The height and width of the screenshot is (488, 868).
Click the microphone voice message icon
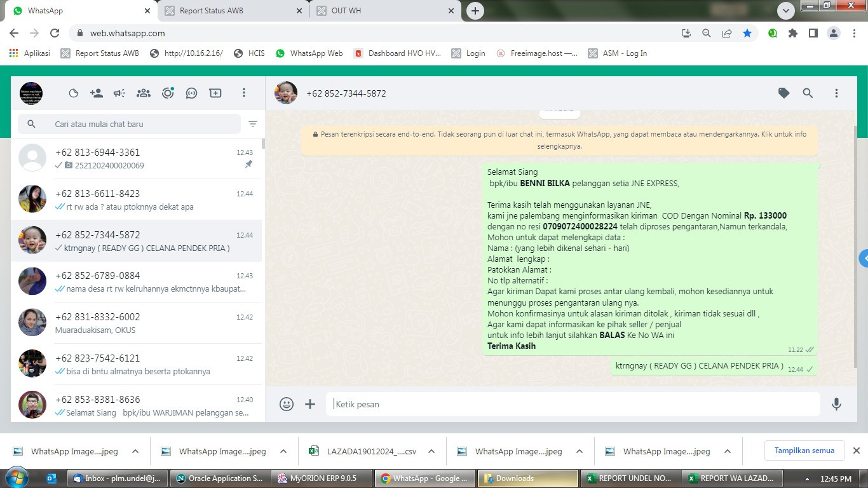tap(836, 404)
